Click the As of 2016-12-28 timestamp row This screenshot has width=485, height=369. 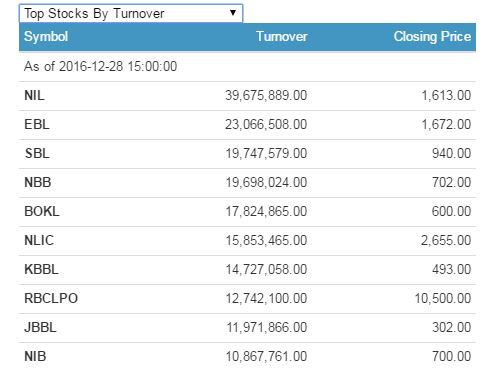pyautogui.click(x=247, y=66)
